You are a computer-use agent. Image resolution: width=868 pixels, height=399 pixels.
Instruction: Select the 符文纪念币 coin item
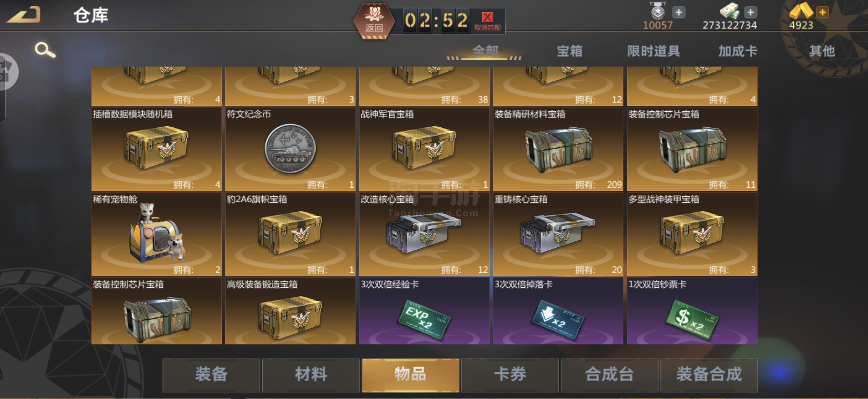click(x=290, y=149)
